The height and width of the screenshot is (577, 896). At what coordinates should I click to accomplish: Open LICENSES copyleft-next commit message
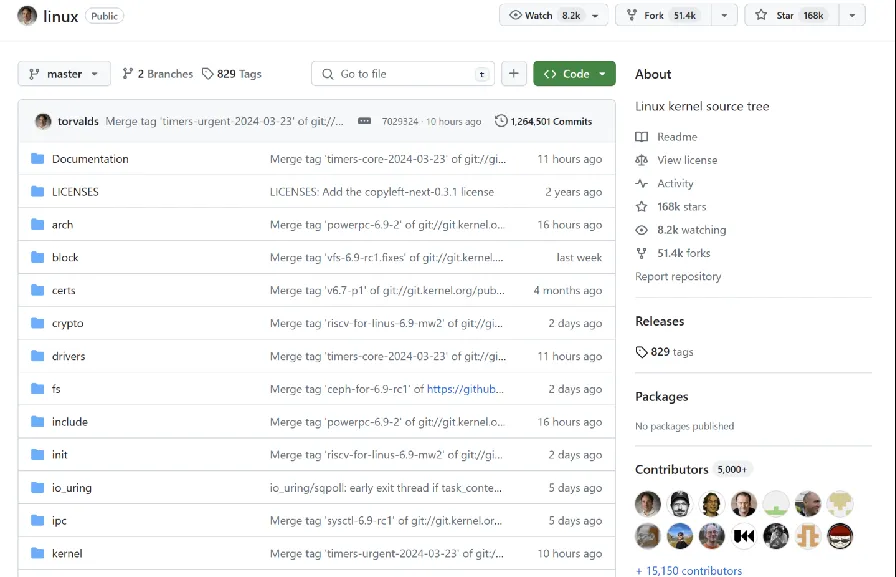[382, 192]
